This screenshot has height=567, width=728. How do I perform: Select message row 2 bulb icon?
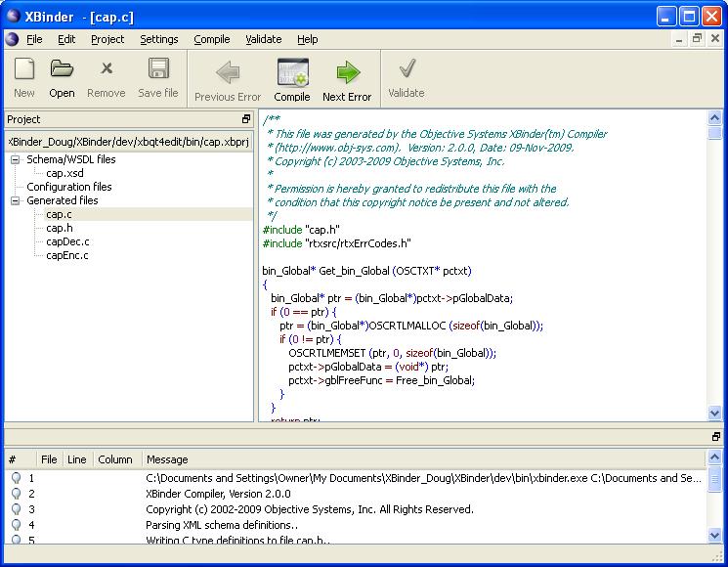17,494
